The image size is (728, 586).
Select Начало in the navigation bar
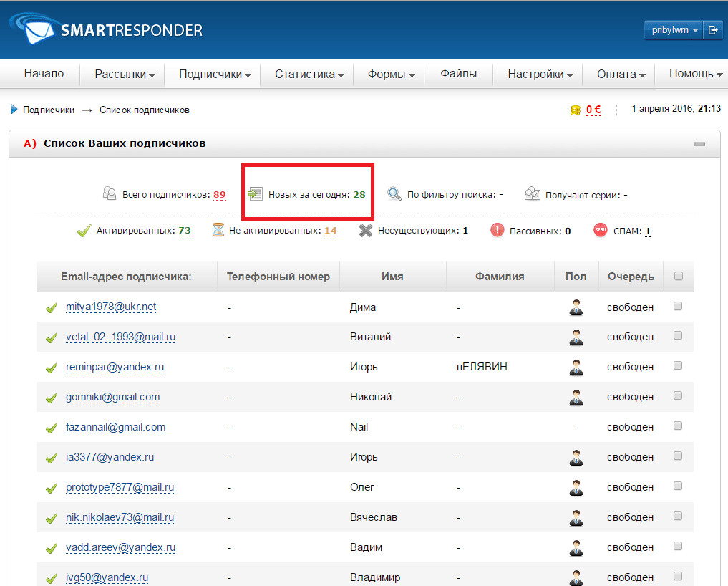pyautogui.click(x=45, y=74)
